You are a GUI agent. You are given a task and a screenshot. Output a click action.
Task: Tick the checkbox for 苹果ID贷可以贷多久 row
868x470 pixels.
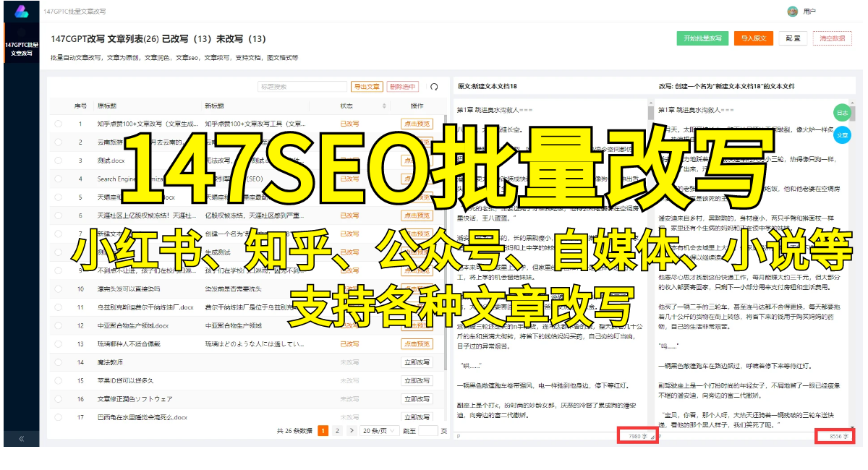coord(58,380)
